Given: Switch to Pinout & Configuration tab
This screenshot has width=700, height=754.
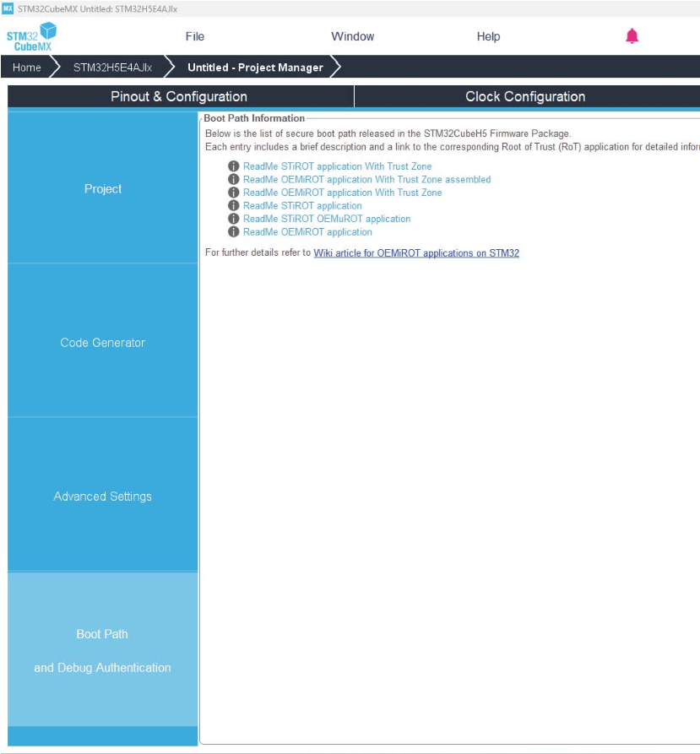Looking at the screenshot, I should [181, 96].
